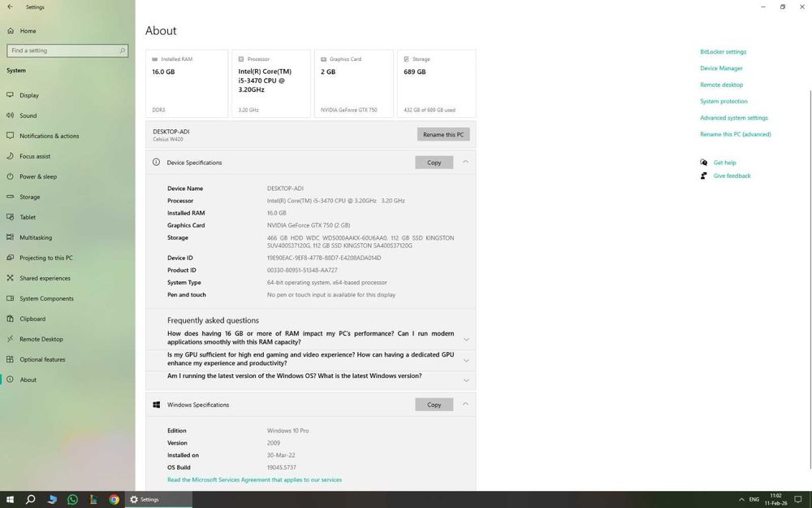Viewport: 812px width, 508px height.
Task: Read the Microsoft Services Agreement link
Action: pos(254,480)
